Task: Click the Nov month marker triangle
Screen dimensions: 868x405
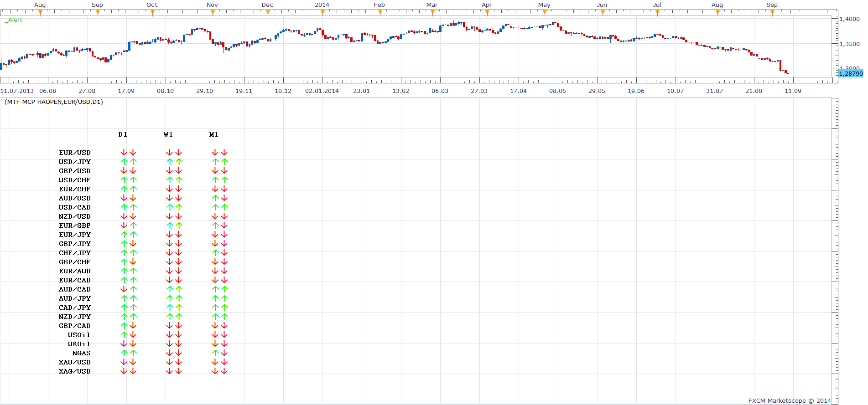Action: tap(213, 12)
